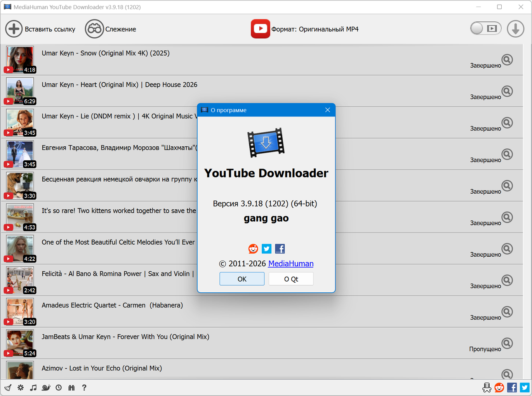Open the MediaHuman link in the dialog

click(290, 264)
